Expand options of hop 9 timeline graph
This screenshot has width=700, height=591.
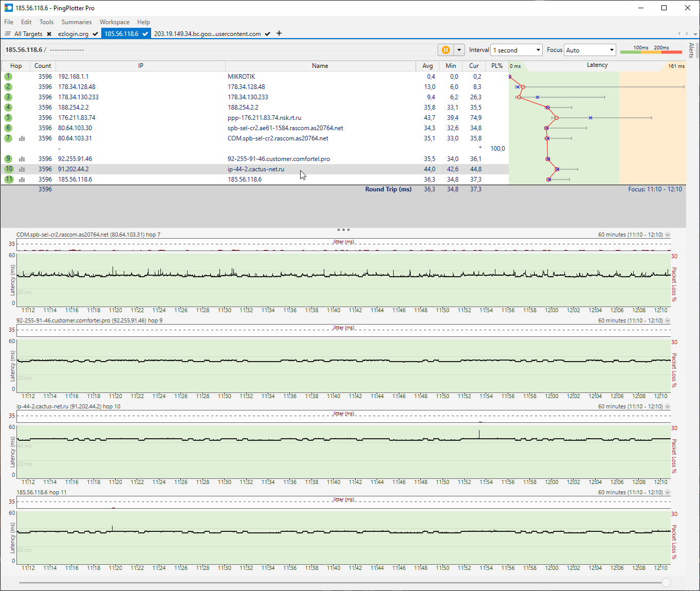(x=668, y=320)
